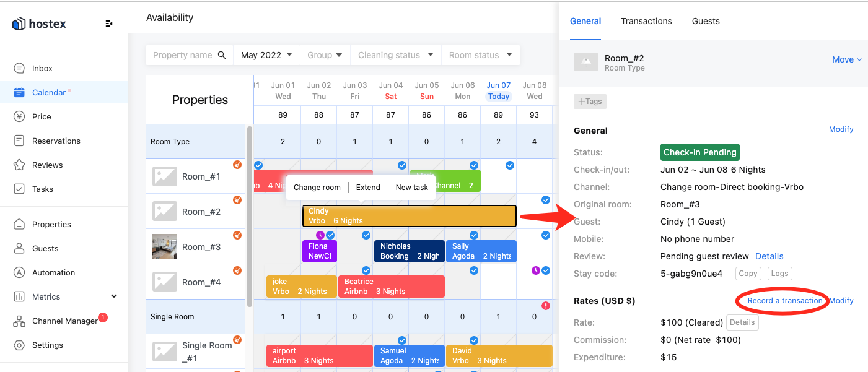868x372 pixels.
Task: Open the Move dropdown for Room_#2
Action: point(846,59)
